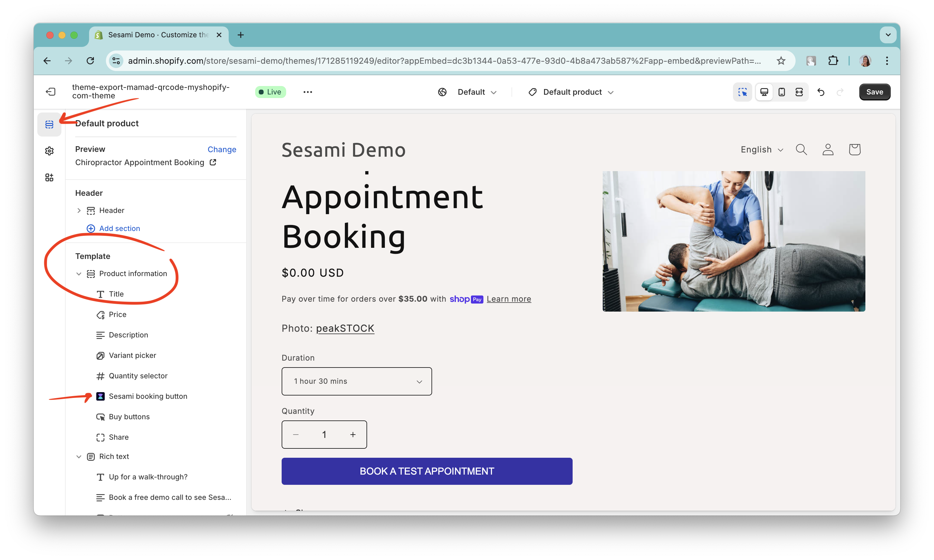This screenshot has width=934, height=560.
Task: Open the English language selector
Action: (x=762, y=149)
